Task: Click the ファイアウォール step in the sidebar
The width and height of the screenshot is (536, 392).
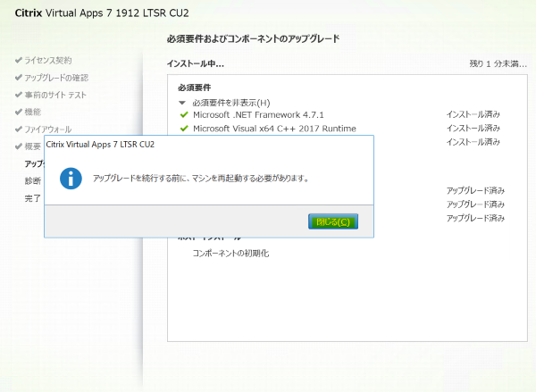Action: pyautogui.click(x=48, y=129)
